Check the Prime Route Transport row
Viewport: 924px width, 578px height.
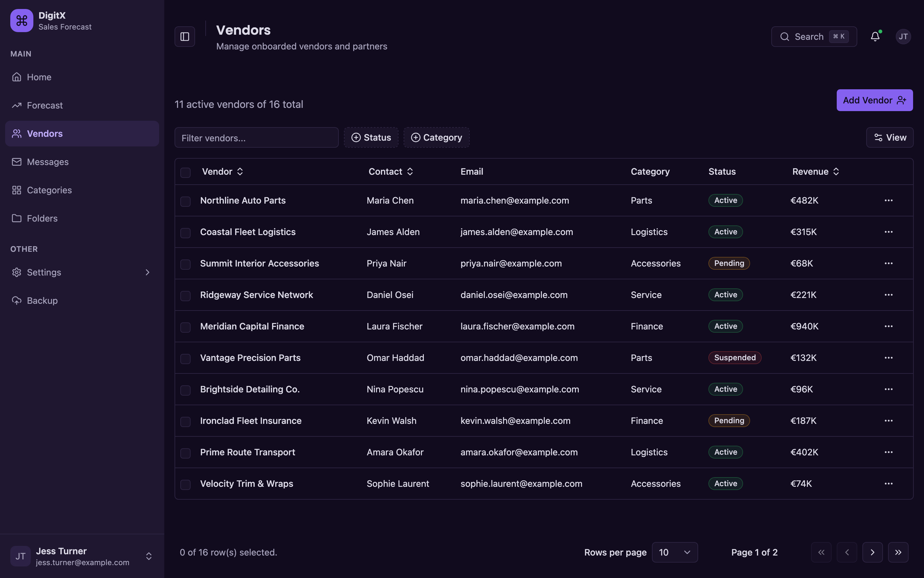click(x=185, y=453)
